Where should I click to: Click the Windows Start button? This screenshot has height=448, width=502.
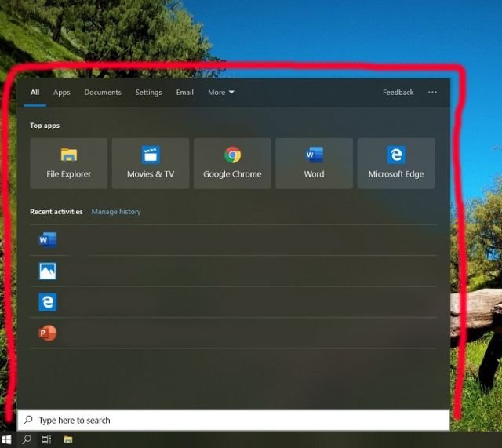(7, 439)
